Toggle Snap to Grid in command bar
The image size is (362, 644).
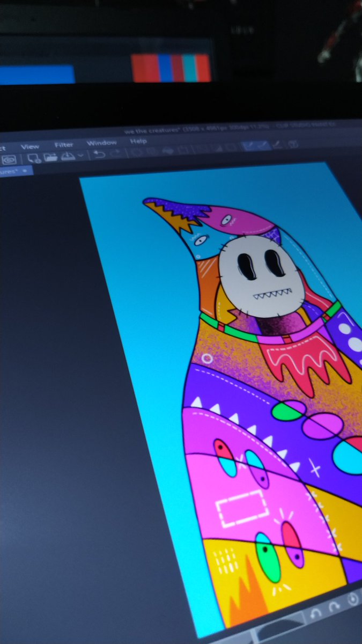coord(277,144)
